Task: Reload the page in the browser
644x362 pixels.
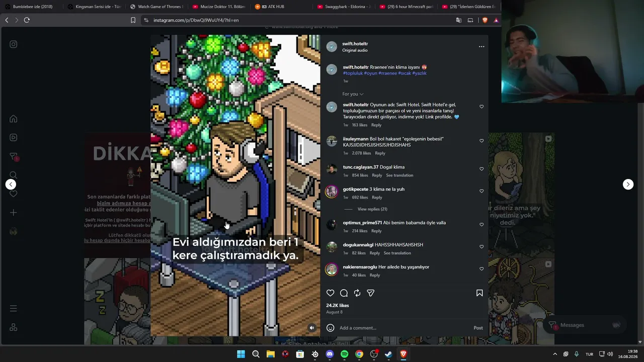Action: pyautogui.click(x=27, y=20)
